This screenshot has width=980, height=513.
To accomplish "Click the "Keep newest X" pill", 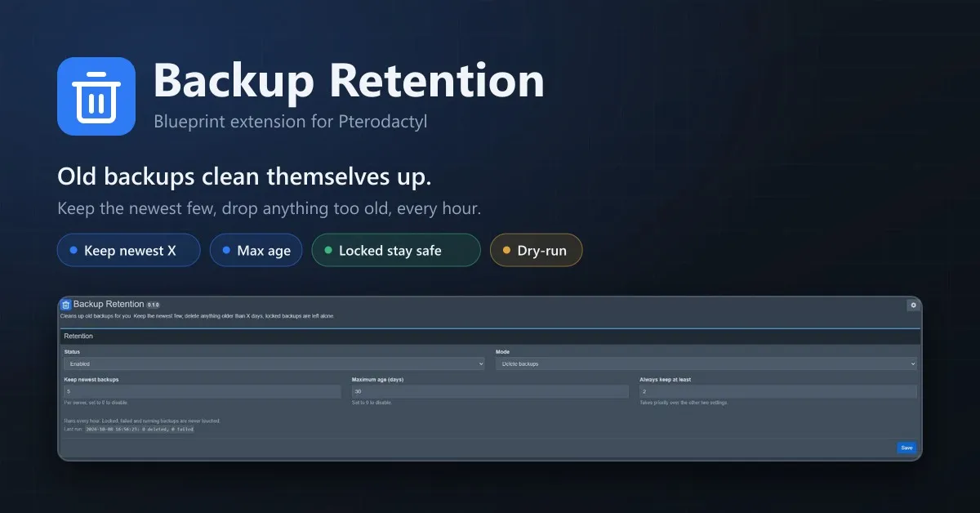I will 128,250.
